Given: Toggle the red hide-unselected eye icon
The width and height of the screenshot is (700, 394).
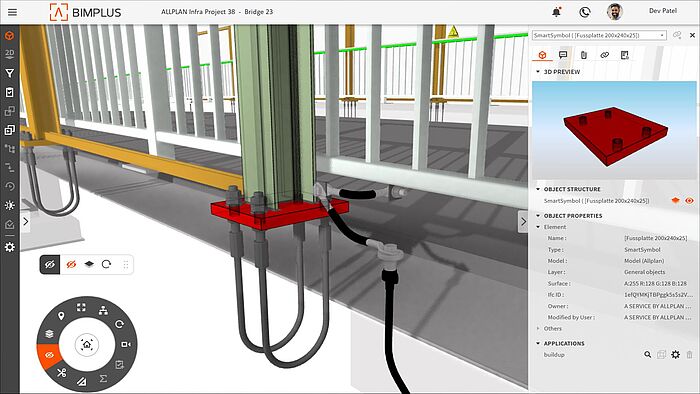Looking at the screenshot, I should point(71,265).
